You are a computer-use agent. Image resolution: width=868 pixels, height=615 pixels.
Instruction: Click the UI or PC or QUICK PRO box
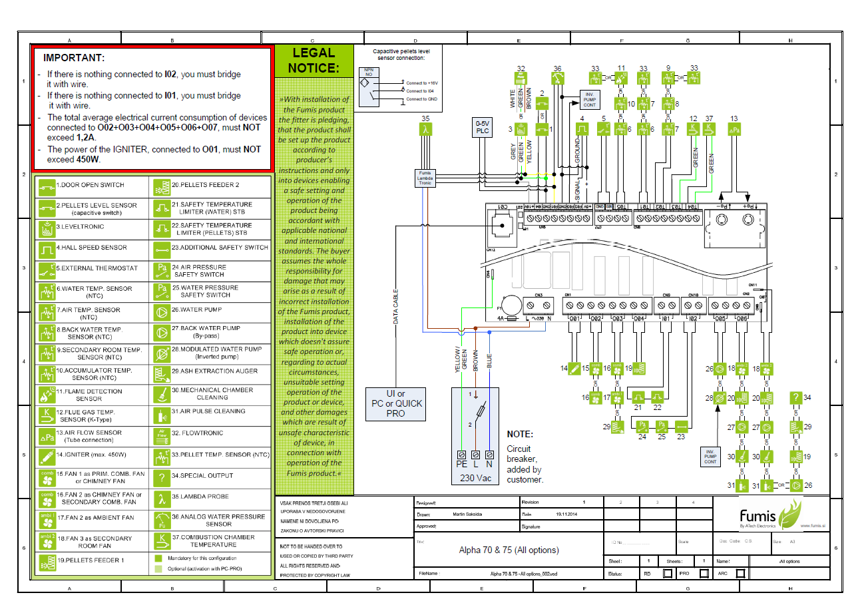pos(395,403)
